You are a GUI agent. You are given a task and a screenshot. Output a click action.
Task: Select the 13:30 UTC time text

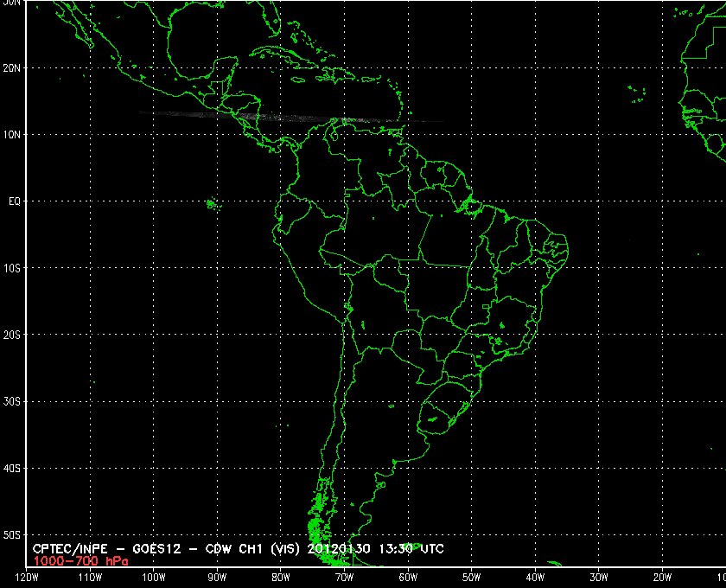tap(411, 549)
